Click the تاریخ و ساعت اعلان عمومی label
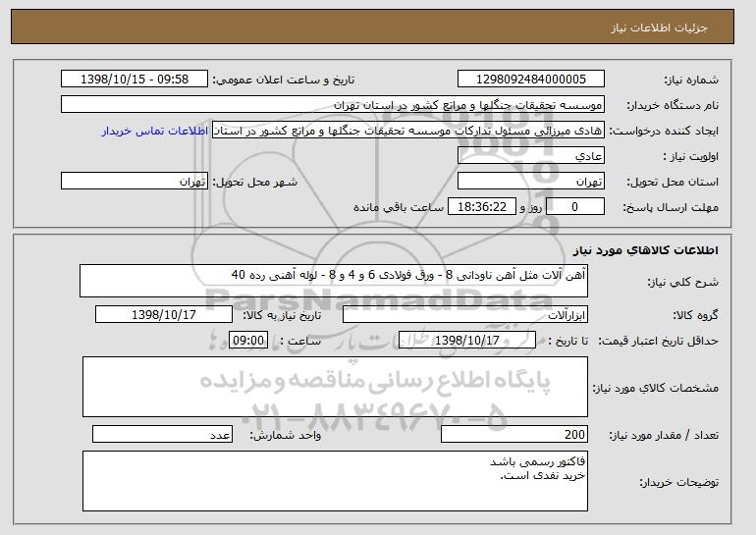 tap(284, 80)
